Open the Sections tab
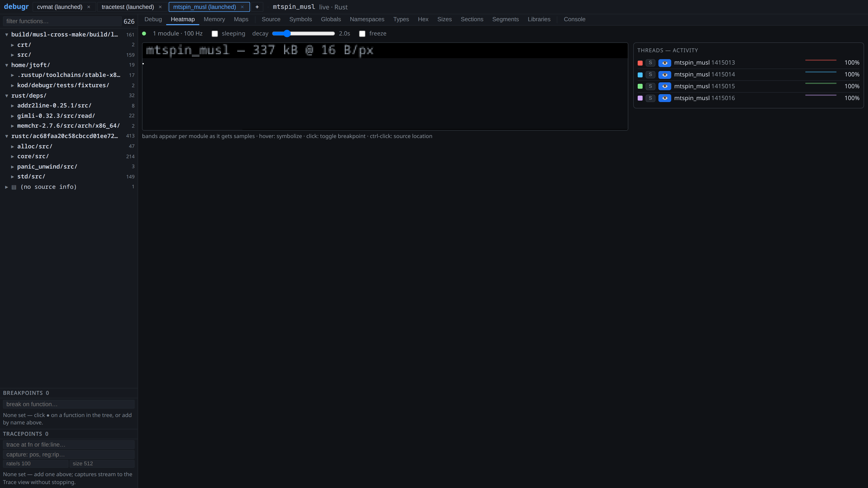868x488 pixels. (472, 19)
